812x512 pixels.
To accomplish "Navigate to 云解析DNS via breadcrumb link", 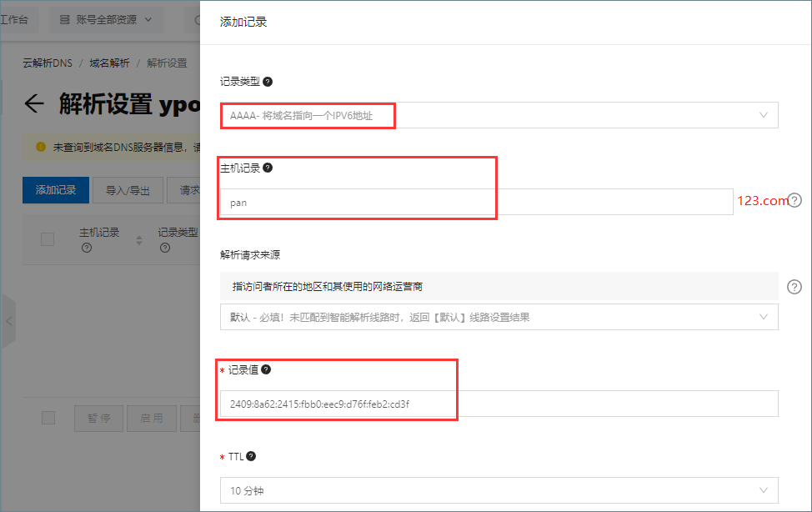I will coord(47,62).
